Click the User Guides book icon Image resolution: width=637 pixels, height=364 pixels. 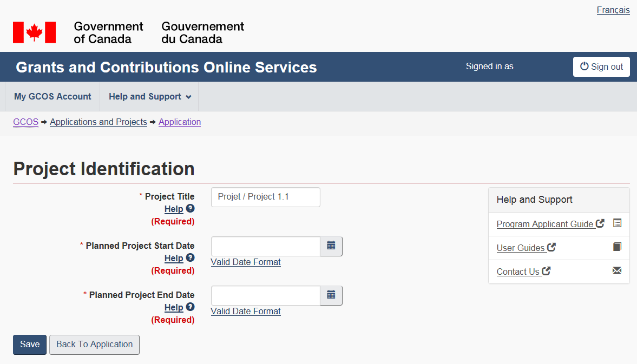[617, 247]
